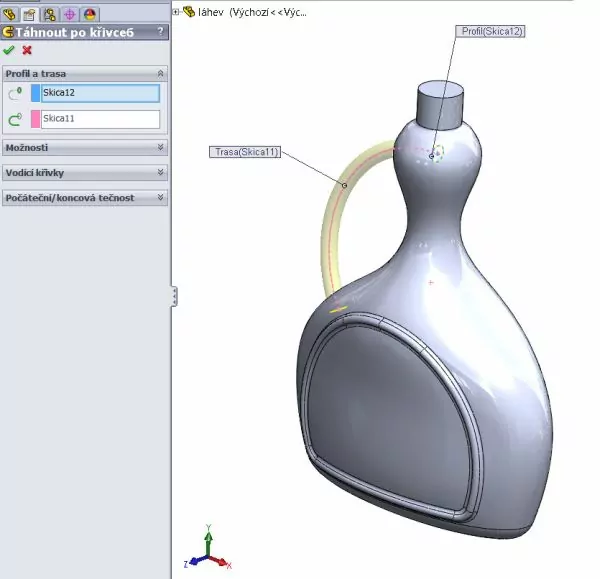The height and width of the screenshot is (579, 600).
Task: Select the Skica11 path selection box
Action: (x=100, y=119)
